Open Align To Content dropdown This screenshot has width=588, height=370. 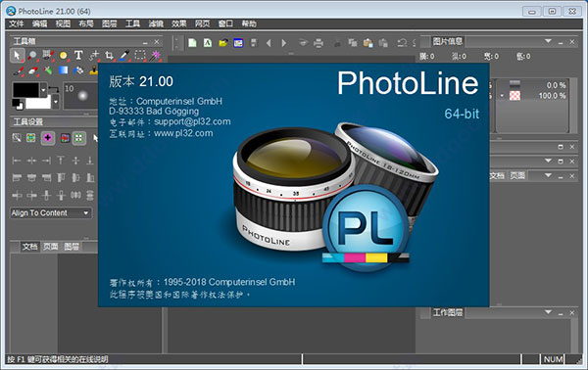pos(51,213)
